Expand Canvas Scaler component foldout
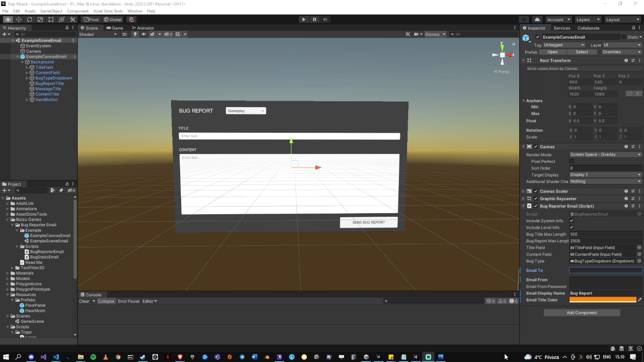The width and height of the screenshot is (644, 362). (524, 191)
